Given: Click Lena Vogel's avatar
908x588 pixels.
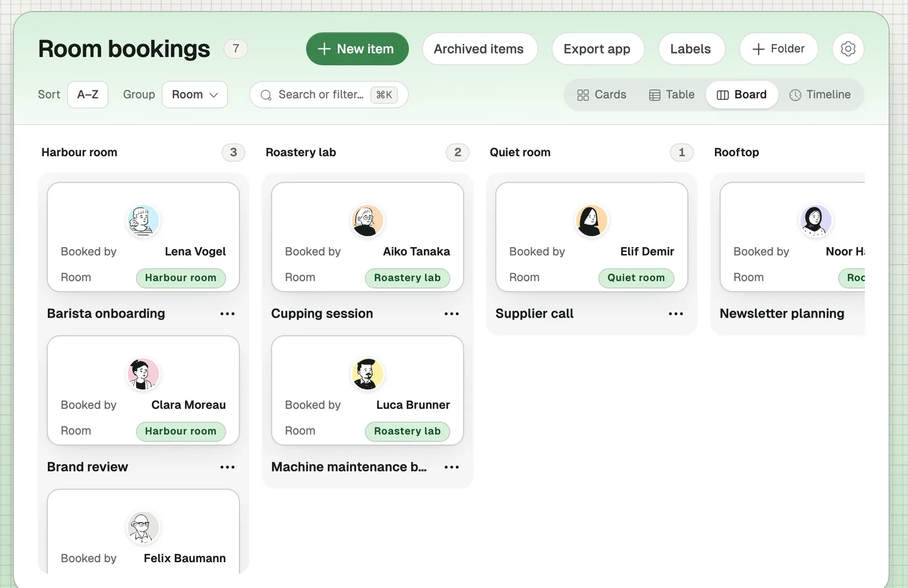Looking at the screenshot, I should click(143, 221).
